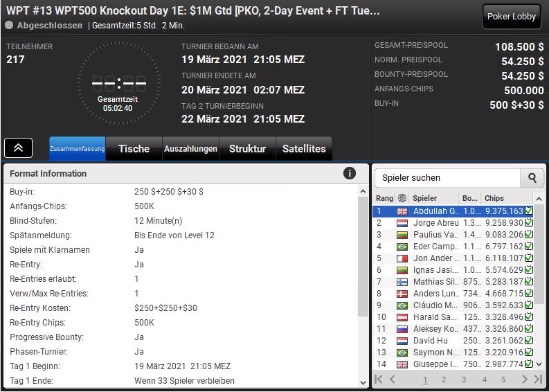This screenshot has height=392, width=549.
Task: Click up arrow of Format Information scrollbar
Action: pos(363,191)
